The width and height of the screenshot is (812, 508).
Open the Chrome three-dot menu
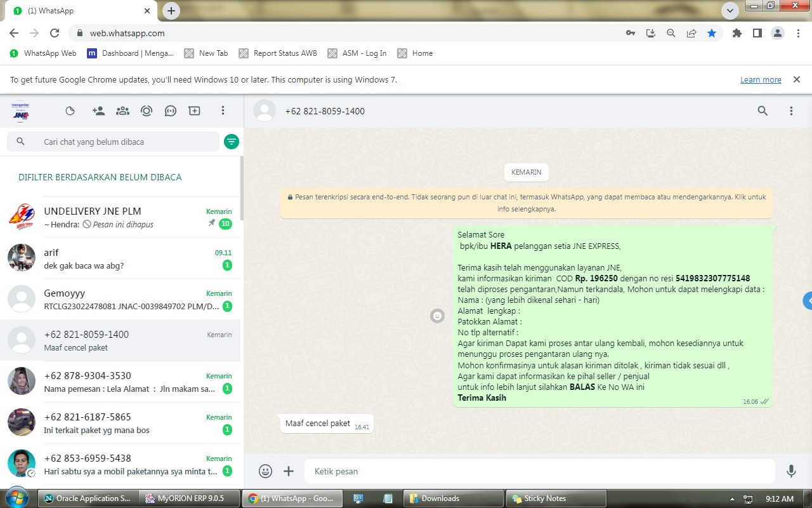click(799, 33)
